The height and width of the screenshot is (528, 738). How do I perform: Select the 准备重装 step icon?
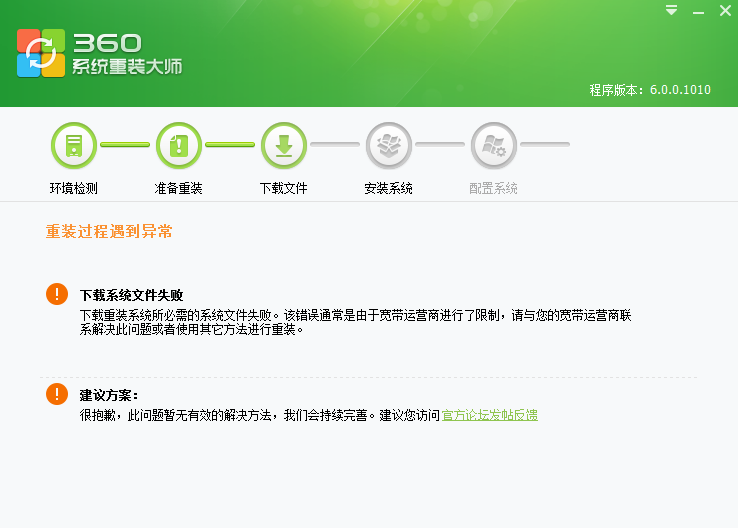point(179,145)
